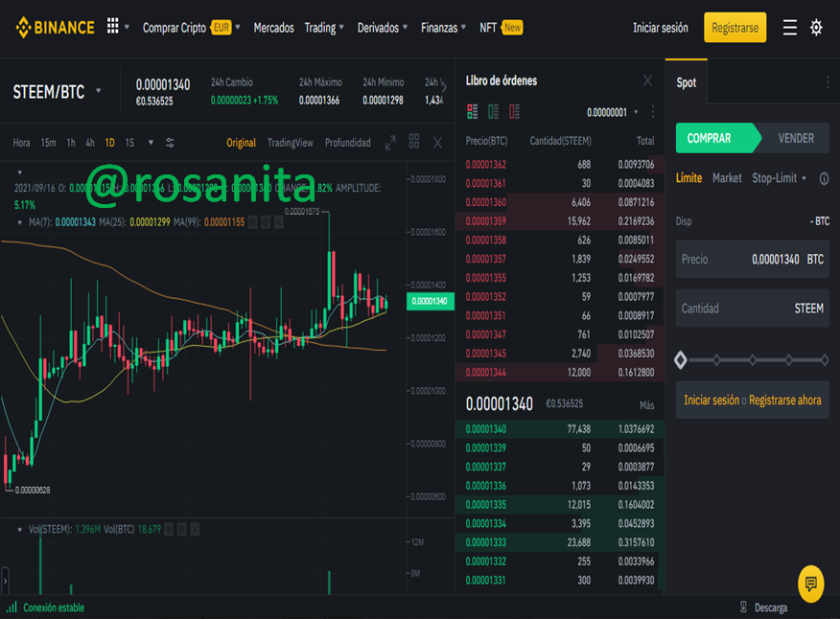Open Vol indicator settings icon
This screenshot has width=840, height=619.
182,530
